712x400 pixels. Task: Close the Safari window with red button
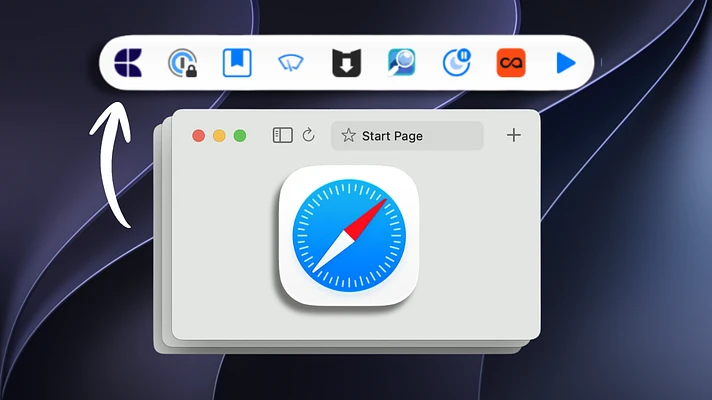click(198, 136)
